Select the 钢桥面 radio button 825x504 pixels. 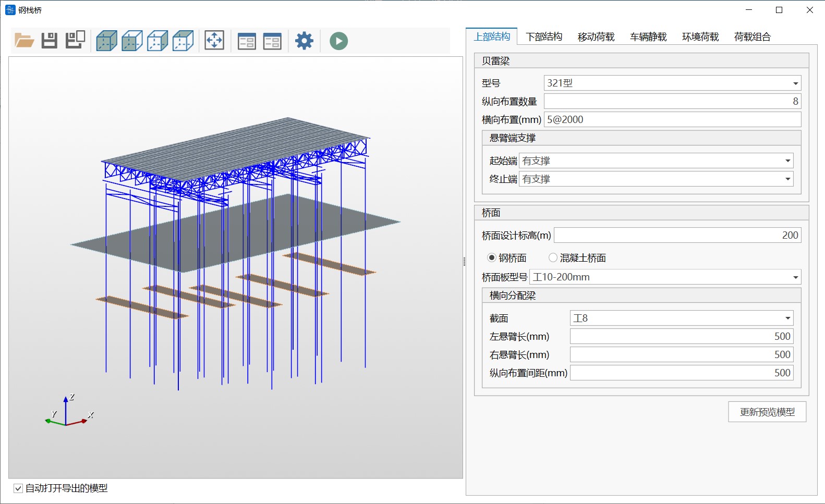pyautogui.click(x=492, y=257)
